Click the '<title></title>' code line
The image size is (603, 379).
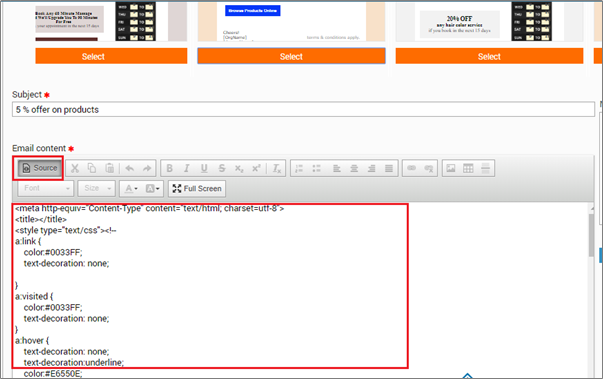pos(41,219)
